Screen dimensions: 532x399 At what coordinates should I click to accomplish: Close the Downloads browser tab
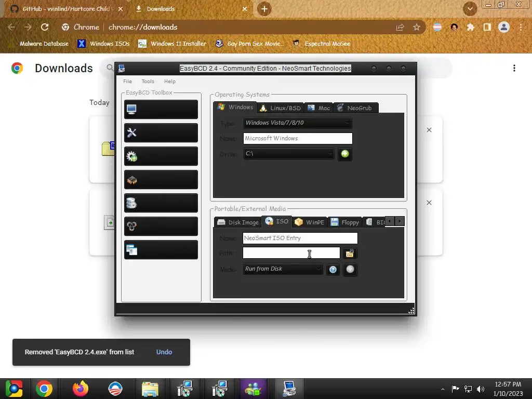[x=245, y=9]
